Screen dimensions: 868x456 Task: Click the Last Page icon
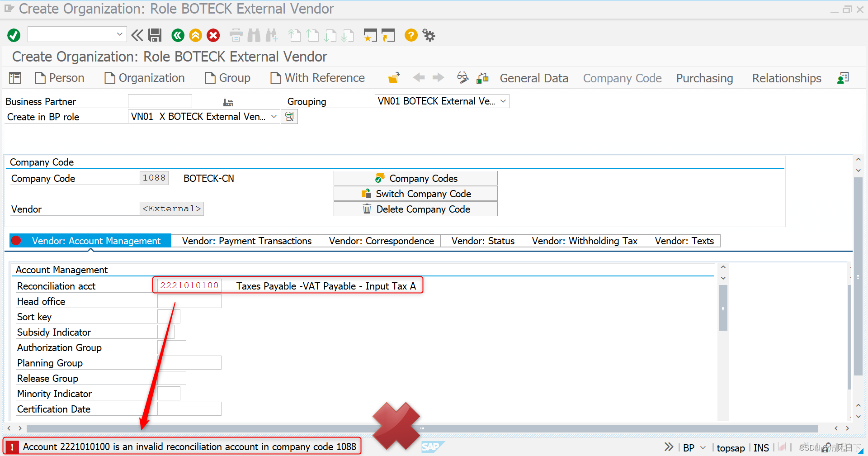point(347,35)
